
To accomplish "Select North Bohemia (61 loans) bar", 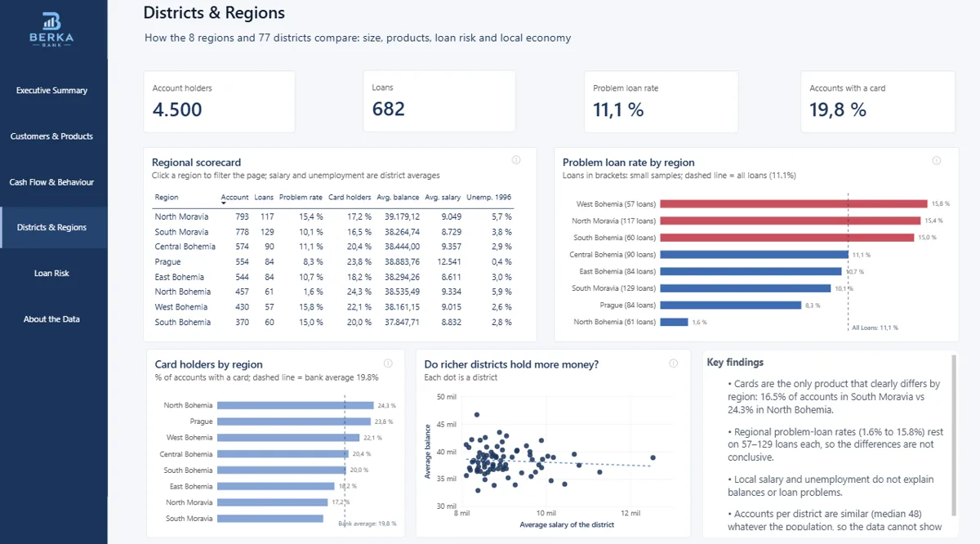I will point(674,322).
